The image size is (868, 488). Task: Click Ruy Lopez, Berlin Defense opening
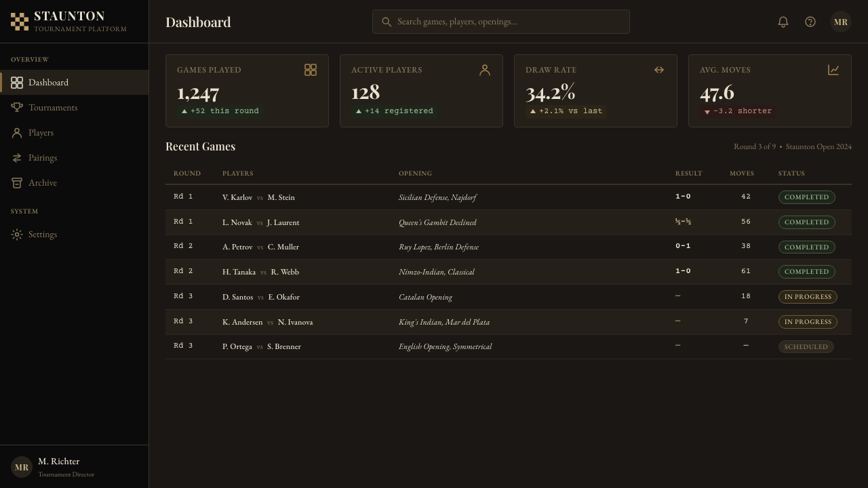tap(439, 247)
